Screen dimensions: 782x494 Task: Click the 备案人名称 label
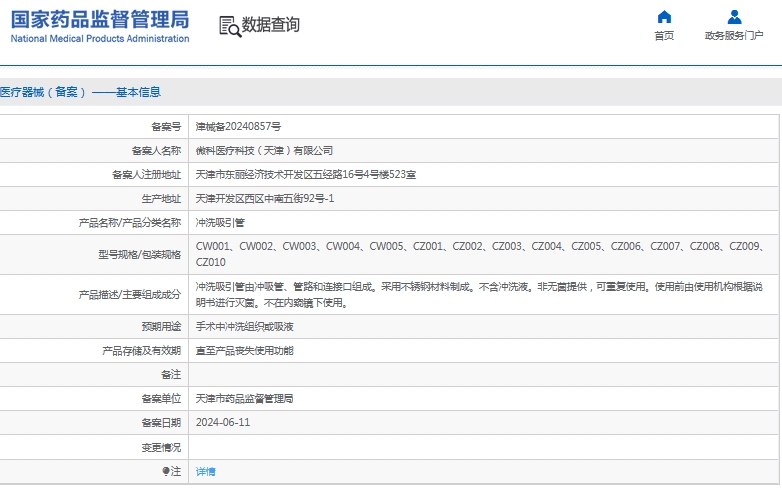(156, 151)
